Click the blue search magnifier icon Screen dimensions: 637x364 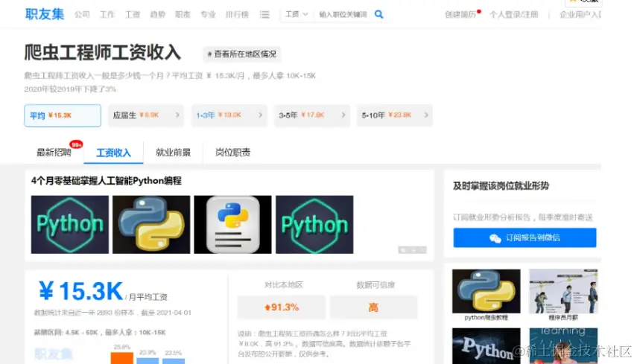pyautogui.click(x=378, y=14)
